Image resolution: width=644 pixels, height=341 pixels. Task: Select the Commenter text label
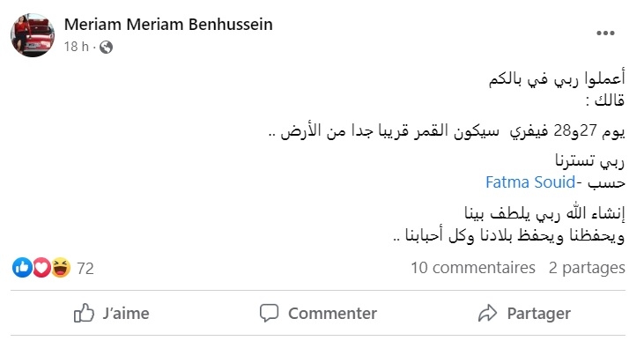coord(332,314)
